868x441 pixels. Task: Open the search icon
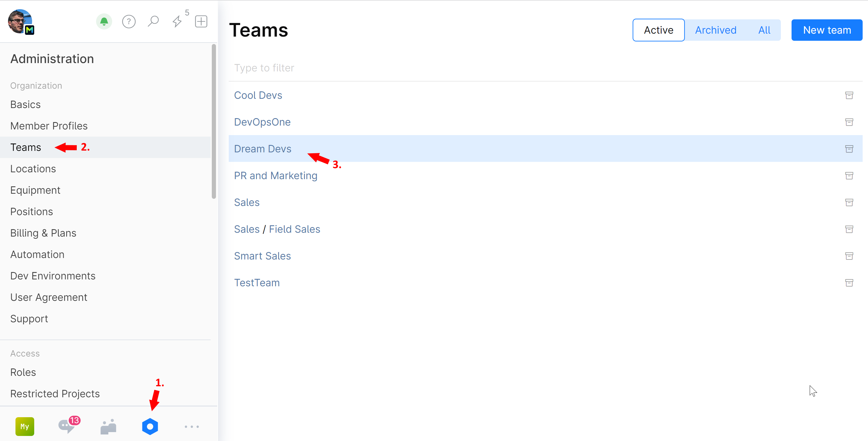click(x=153, y=21)
